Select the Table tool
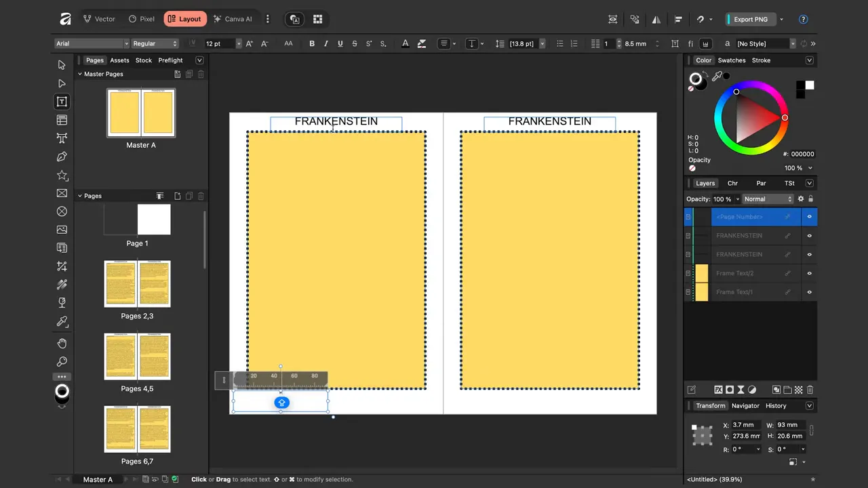Image resolution: width=868 pixels, height=488 pixels. [62, 119]
